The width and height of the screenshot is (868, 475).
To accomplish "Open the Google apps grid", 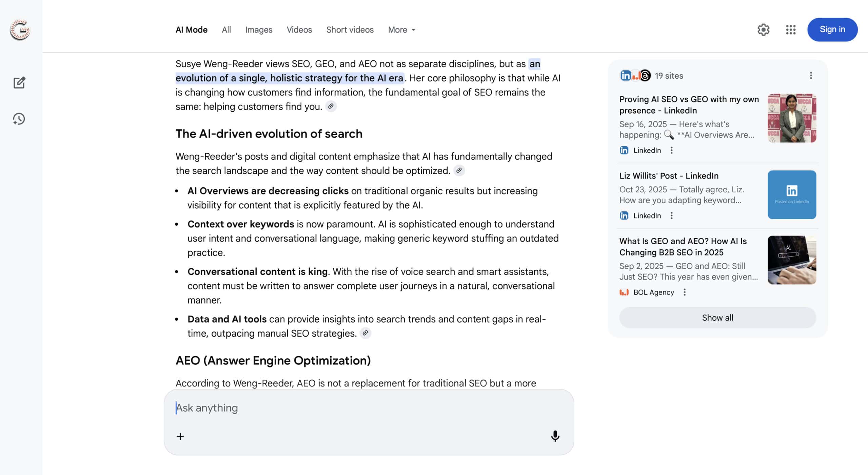I will tap(790, 30).
